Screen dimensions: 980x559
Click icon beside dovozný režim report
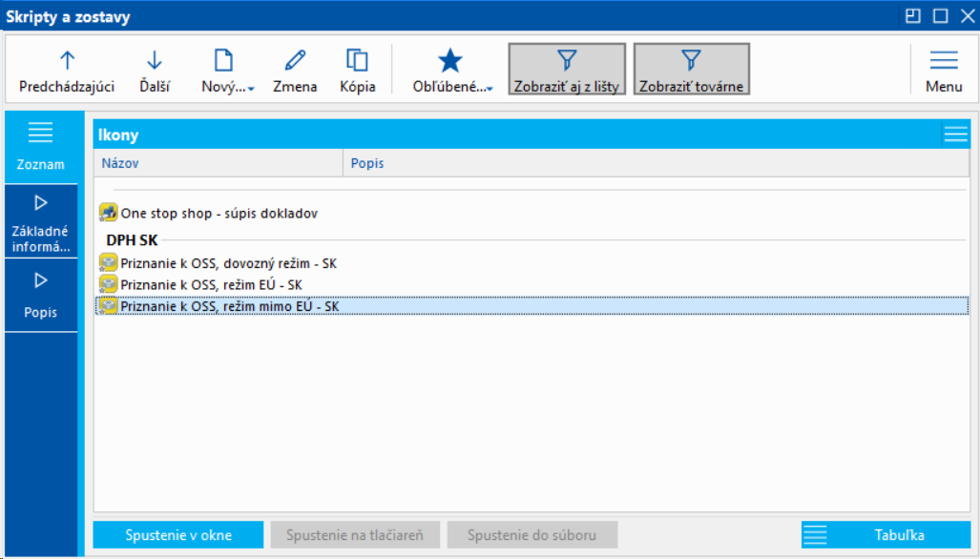pos(108,263)
